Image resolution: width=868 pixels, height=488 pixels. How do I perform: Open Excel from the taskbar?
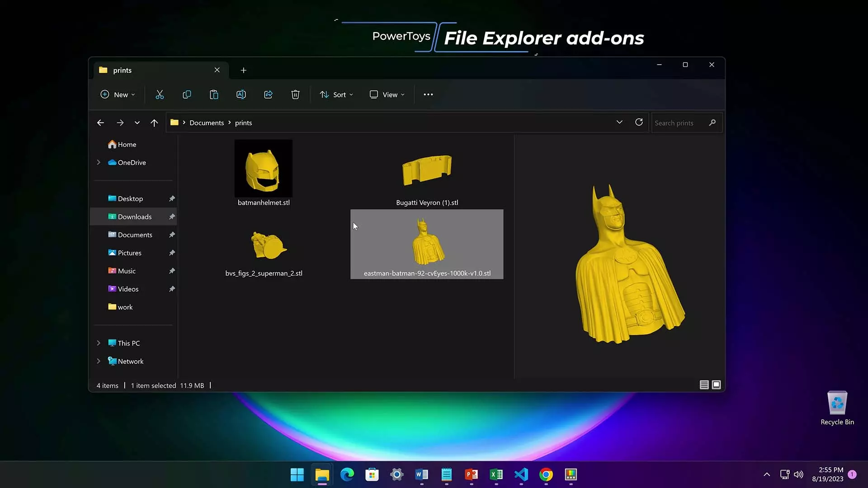496,474
